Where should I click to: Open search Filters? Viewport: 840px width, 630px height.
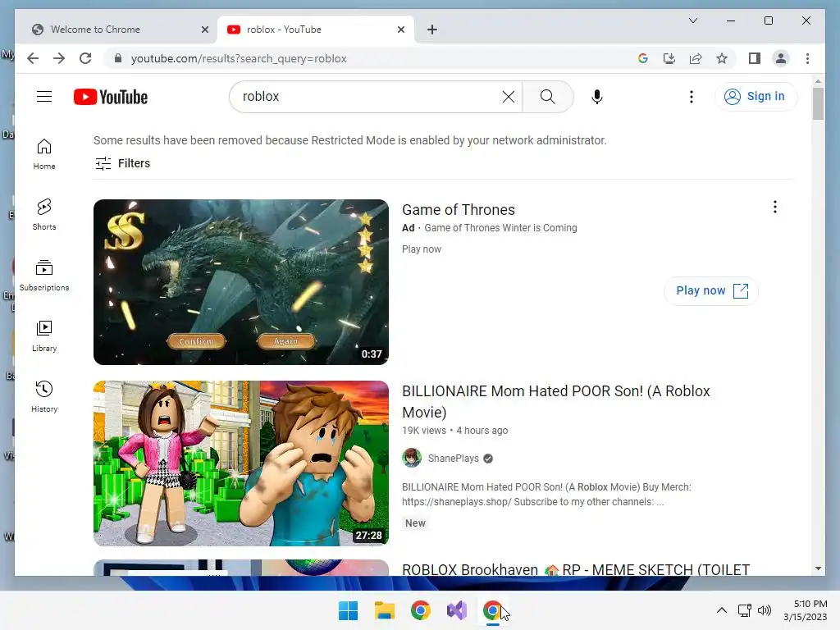[123, 163]
